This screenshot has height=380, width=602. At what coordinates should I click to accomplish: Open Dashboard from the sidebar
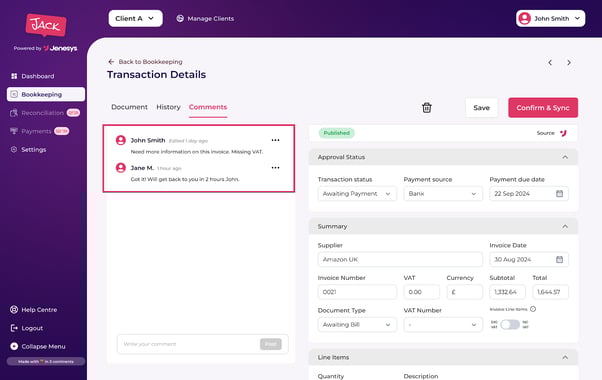32,76
